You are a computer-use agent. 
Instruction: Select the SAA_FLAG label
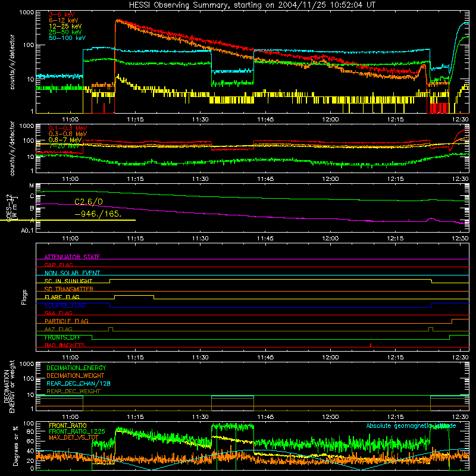[58, 313]
